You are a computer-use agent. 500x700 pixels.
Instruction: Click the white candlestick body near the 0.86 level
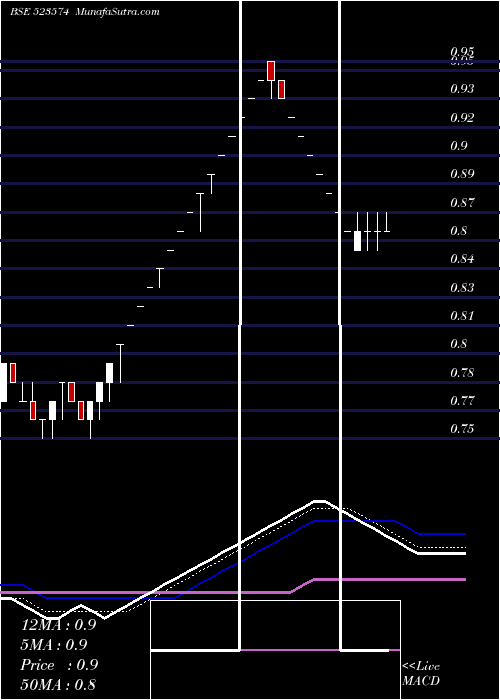[x=357, y=241]
